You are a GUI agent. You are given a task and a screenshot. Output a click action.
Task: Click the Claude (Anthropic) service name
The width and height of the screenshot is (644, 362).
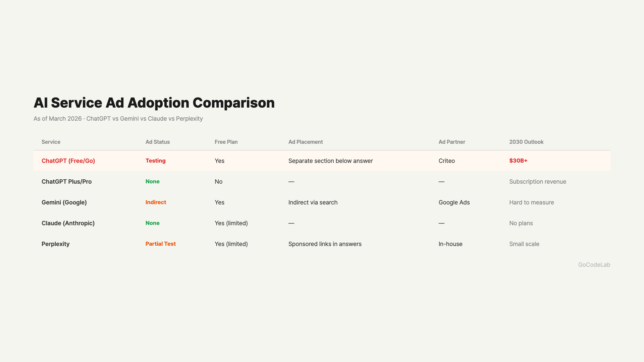68,223
